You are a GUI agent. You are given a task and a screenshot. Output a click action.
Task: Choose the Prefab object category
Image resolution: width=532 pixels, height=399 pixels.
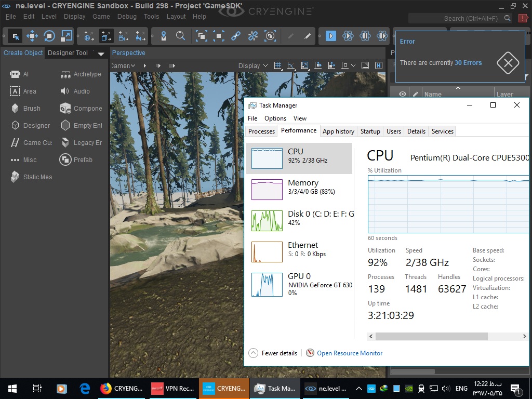point(76,160)
